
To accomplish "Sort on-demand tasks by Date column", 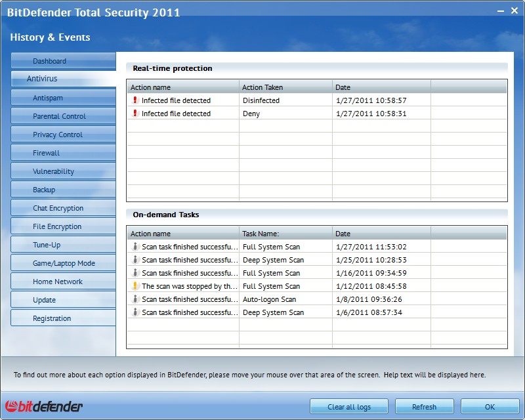I will click(x=381, y=234).
